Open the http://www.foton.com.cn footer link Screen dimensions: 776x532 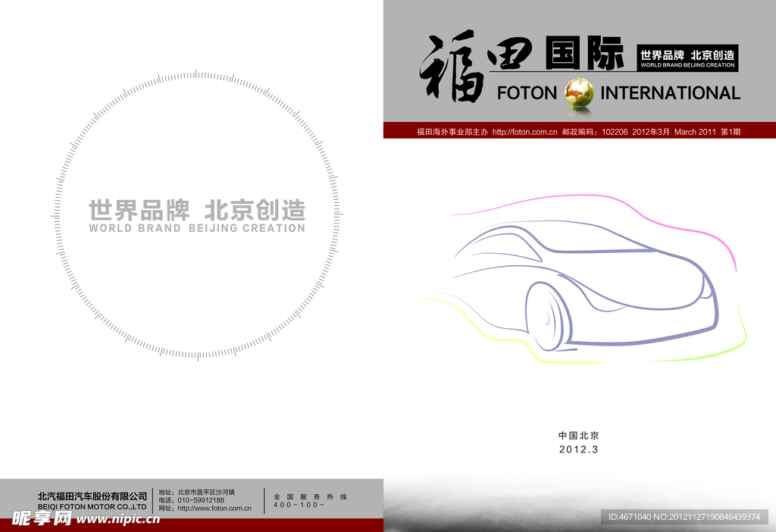tap(214, 509)
